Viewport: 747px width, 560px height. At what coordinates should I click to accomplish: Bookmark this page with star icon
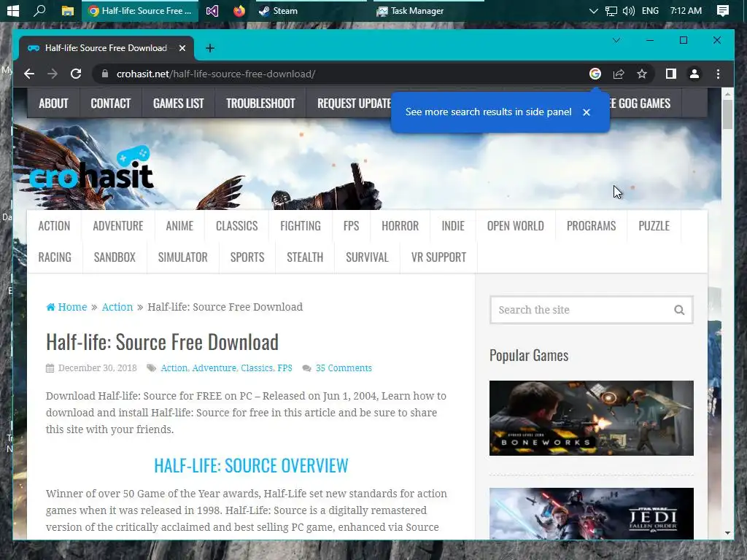pos(642,74)
